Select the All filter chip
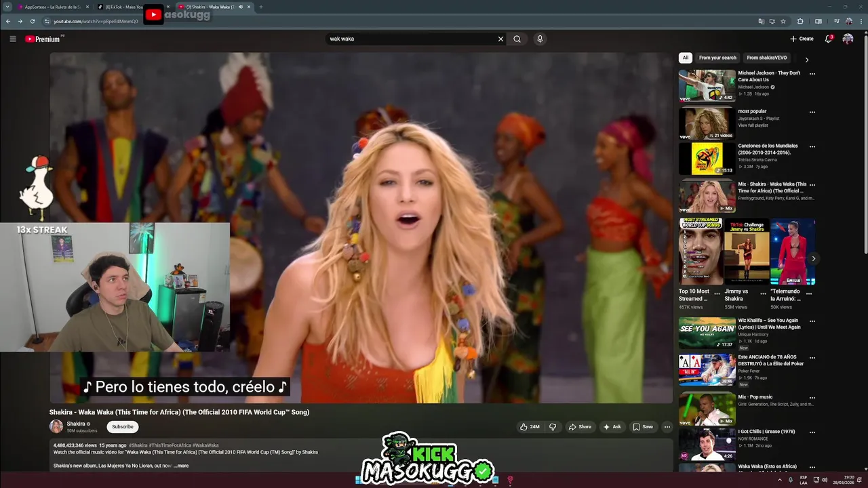This screenshot has height=488, width=868. (686, 58)
